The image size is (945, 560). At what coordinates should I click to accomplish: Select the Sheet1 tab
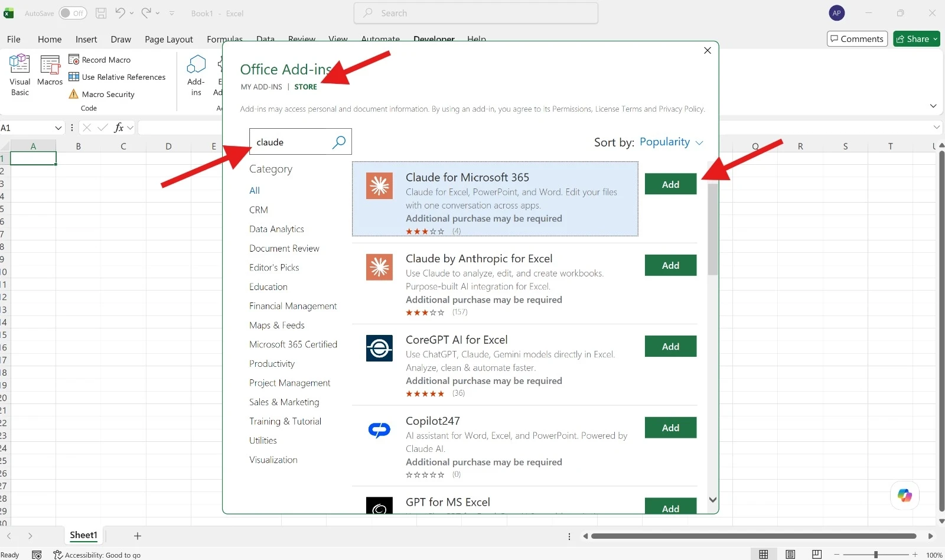click(x=83, y=535)
